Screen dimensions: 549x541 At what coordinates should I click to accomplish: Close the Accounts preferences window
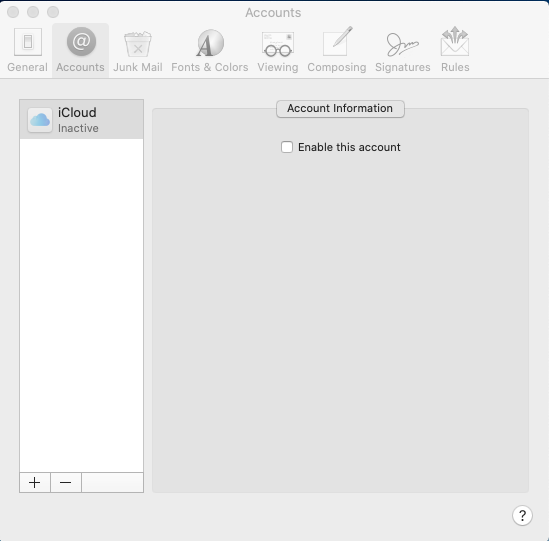pos(13,12)
